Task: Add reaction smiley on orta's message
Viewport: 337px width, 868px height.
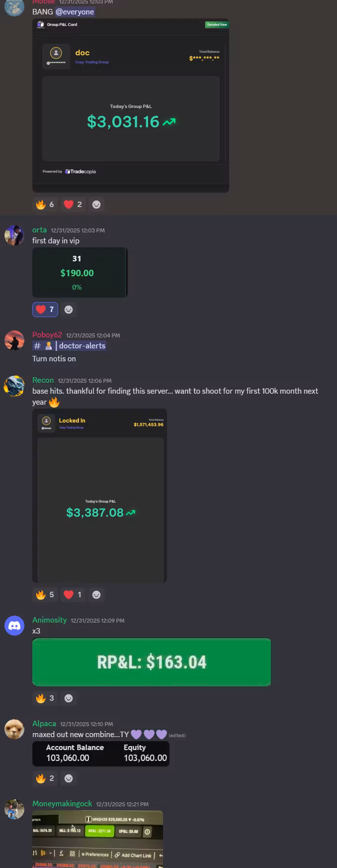Action: click(x=69, y=310)
